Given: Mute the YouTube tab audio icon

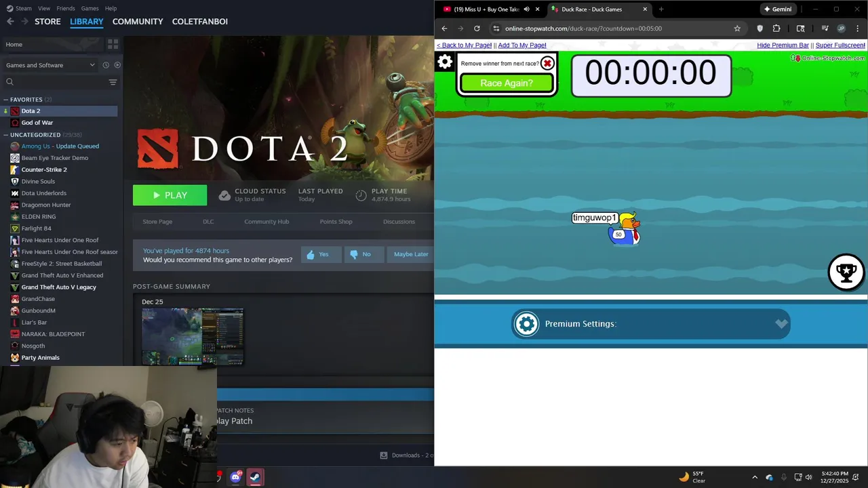Looking at the screenshot, I should click(526, 9).
